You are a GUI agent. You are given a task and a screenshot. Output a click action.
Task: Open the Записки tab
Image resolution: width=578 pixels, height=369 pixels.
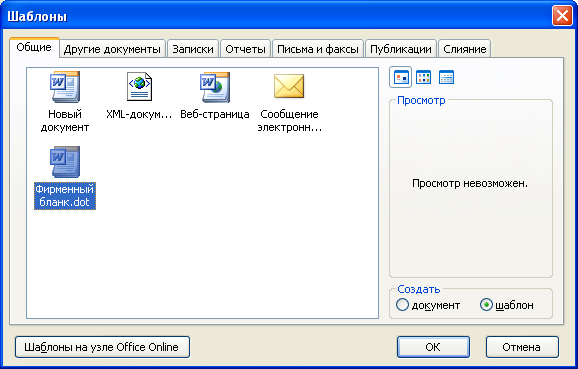coord(193,49)
